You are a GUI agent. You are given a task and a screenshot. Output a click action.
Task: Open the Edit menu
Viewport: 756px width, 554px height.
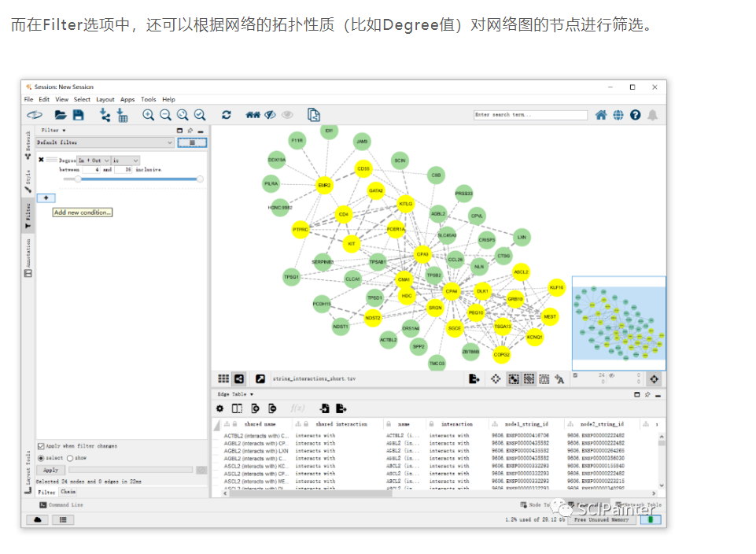[x=44, y=99]
